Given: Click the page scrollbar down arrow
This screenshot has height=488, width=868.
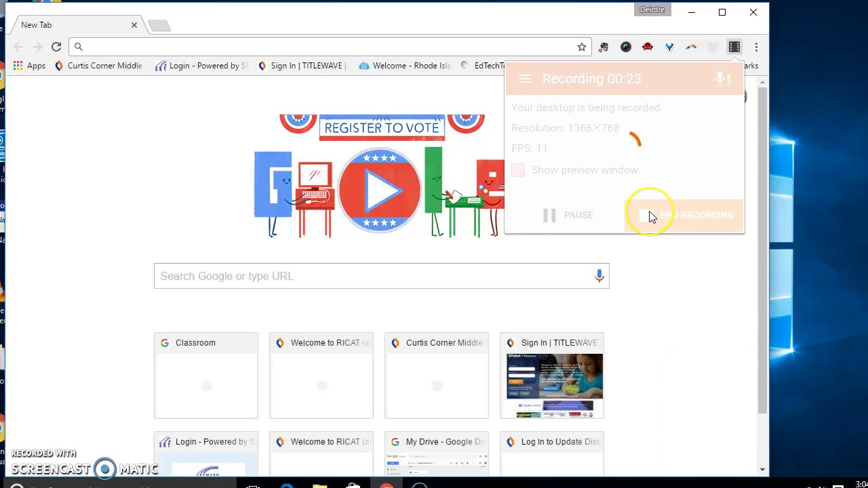Looking at the screenshot, I should pos(762,470).
